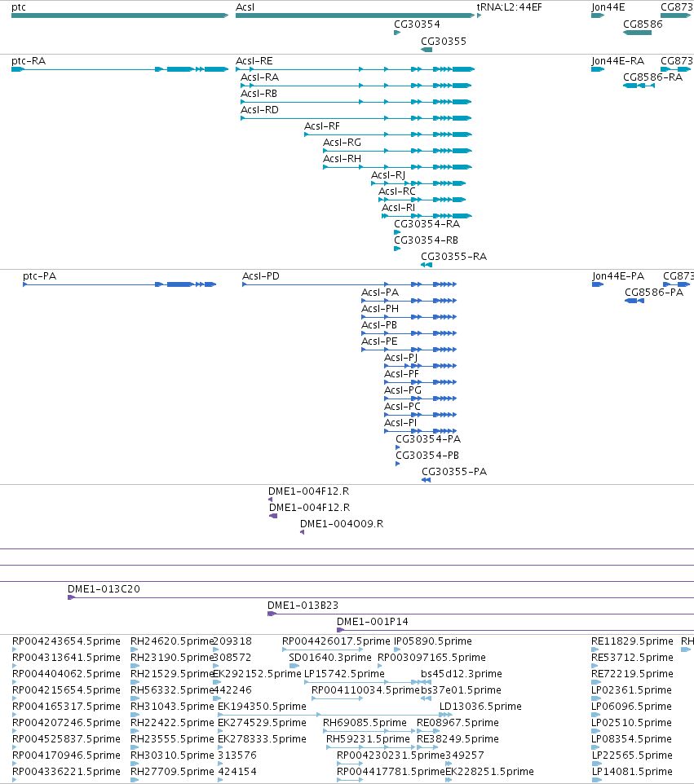Select the LD13036.5prime EST label
Viewport: 694px width, 784px height.
[480, 707]
